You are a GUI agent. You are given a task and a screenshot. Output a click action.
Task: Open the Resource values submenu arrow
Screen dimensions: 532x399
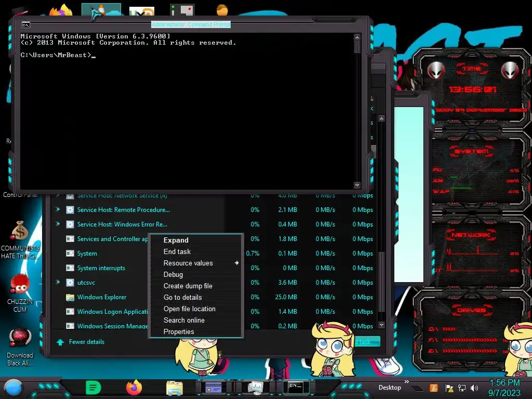pyautogui.click(x=236, y=263)
